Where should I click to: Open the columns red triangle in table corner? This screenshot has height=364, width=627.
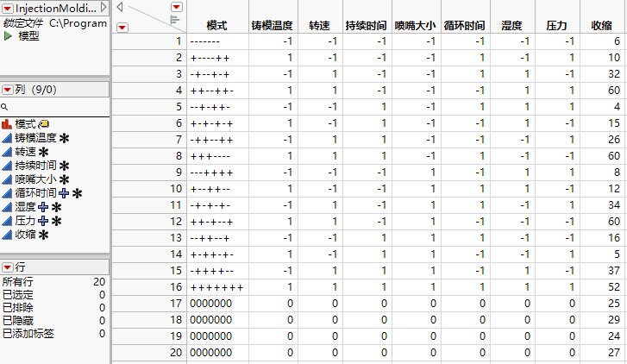click(x=176, y=7)
